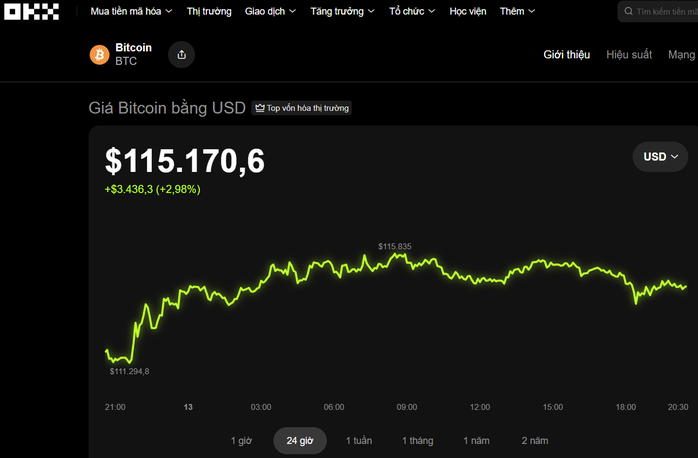Open the Thêm menu
The height and width of the screenshot is (458, 698).
[517, 12]
